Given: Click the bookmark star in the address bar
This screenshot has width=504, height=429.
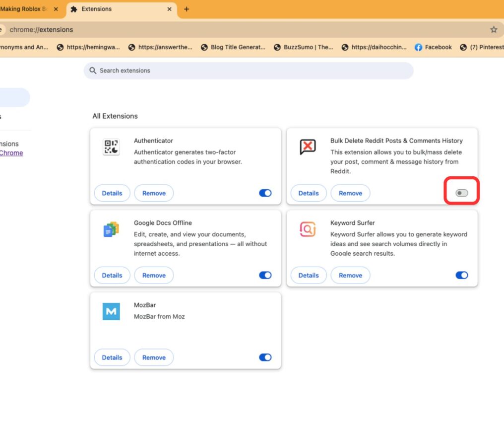Looking at the screenshot, I should [494, 30].
